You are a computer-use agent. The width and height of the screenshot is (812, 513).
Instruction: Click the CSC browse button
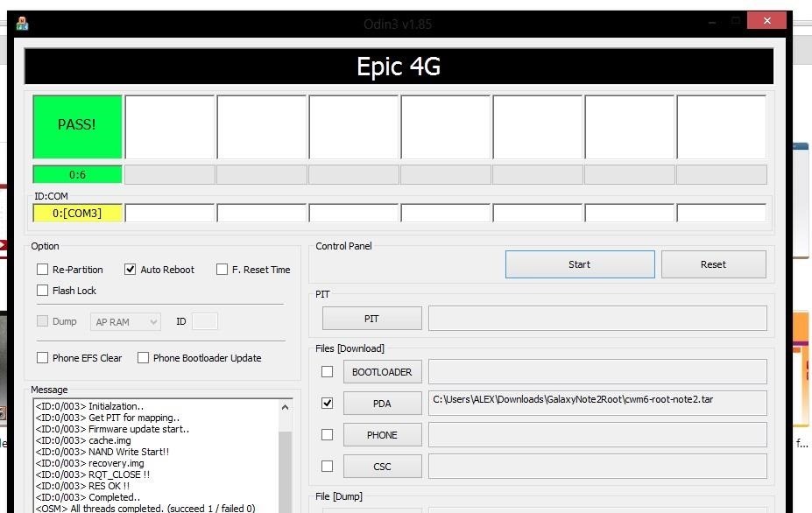point(382,467)
